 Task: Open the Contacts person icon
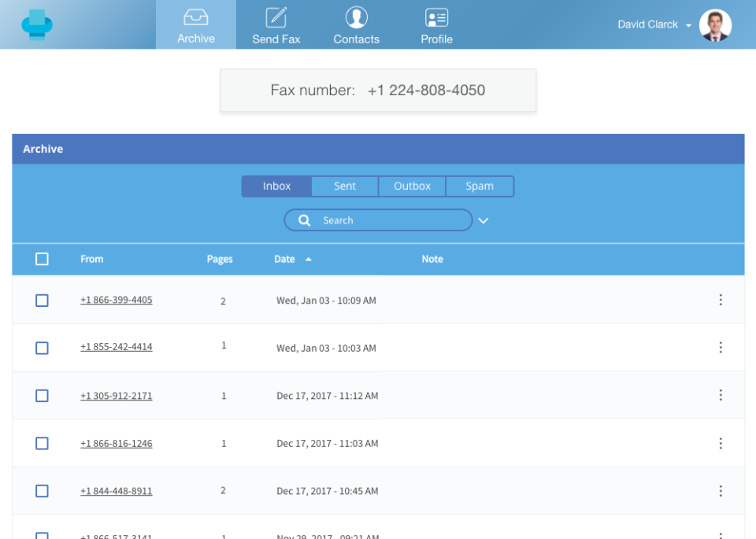tap(356, 17)
